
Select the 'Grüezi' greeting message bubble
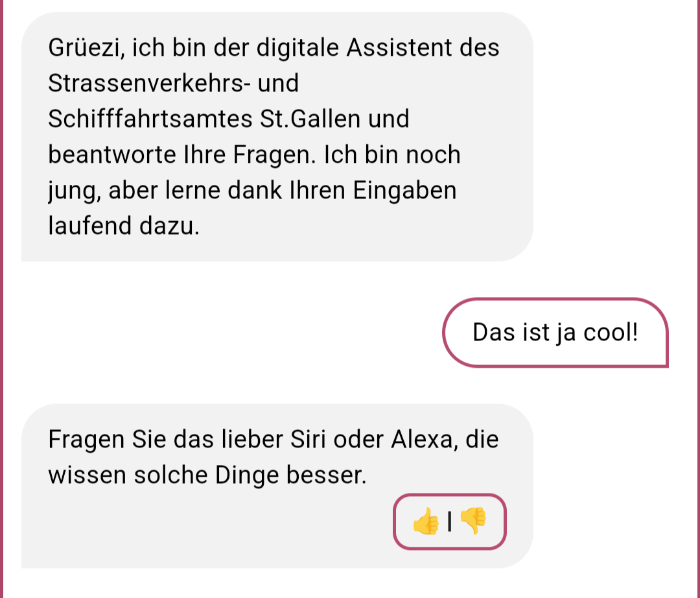277,137
